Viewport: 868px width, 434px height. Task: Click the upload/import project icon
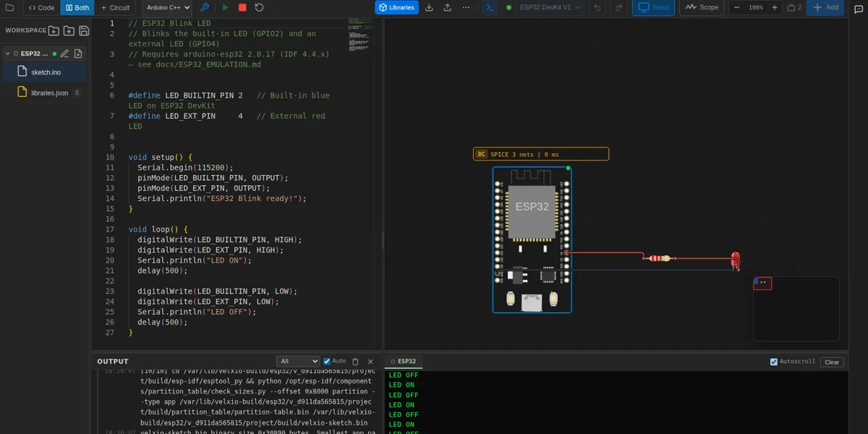[x=447, y=7]
